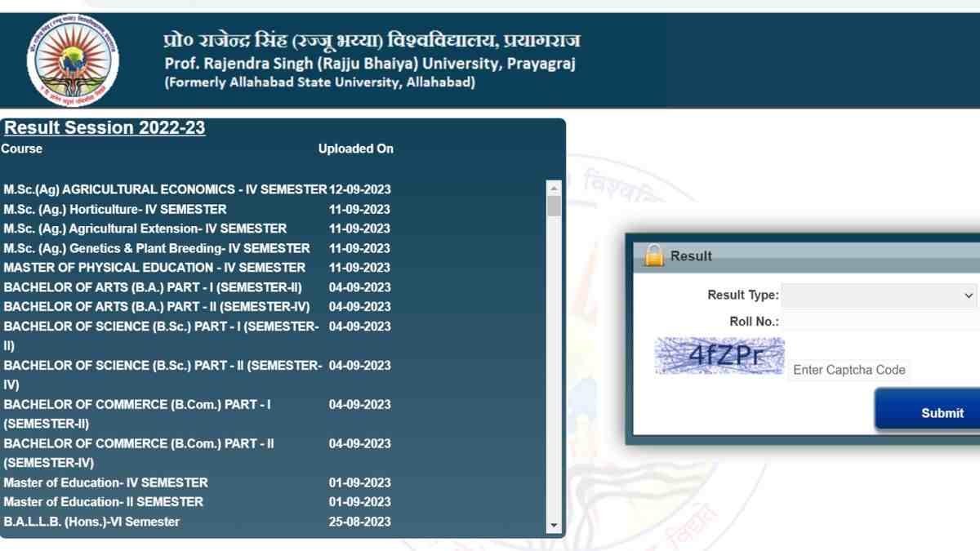Open M.Sc. (Ag.) Agricultural Extension- IV SEMESTER

point(145,229)
